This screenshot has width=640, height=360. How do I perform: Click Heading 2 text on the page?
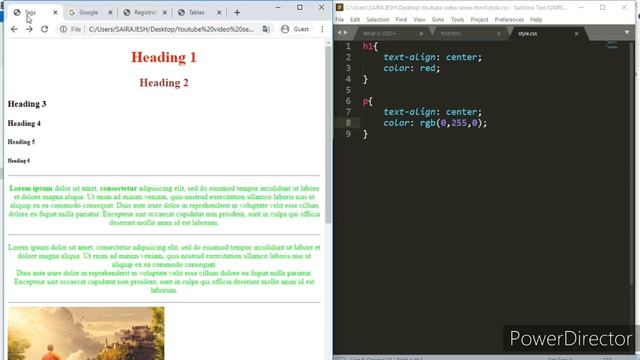coord(164,82)
